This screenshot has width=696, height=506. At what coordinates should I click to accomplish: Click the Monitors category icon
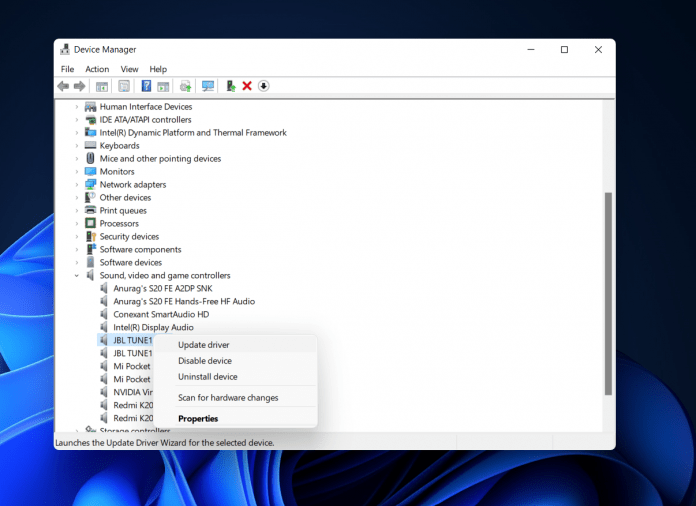(91, 171)
